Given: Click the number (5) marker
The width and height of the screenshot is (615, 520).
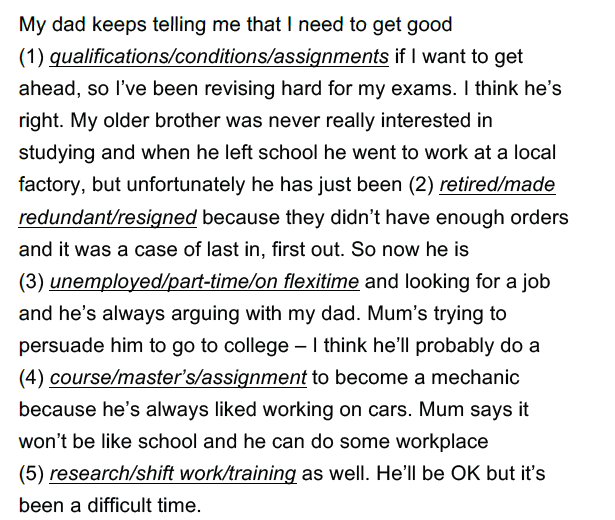Looking at the screenshot, I should tap(31, 473).
